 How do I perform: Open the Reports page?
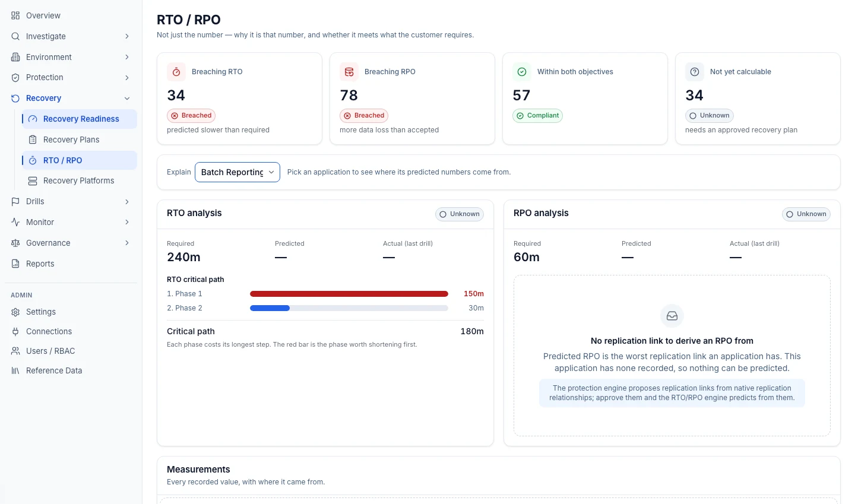(71, 264)
